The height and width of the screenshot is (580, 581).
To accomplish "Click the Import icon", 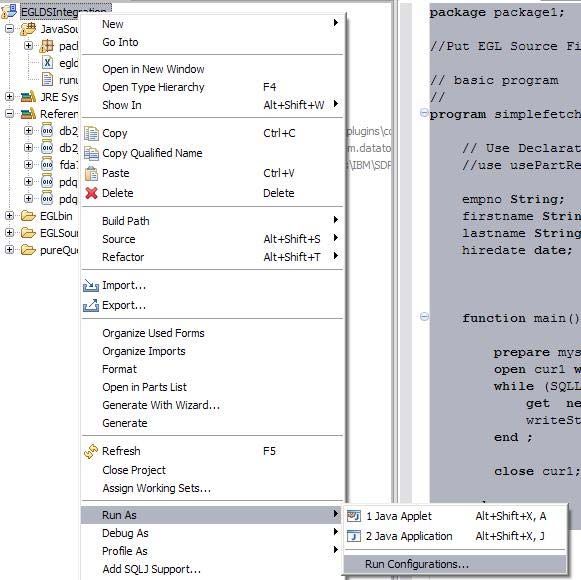I will coord(91,285).
